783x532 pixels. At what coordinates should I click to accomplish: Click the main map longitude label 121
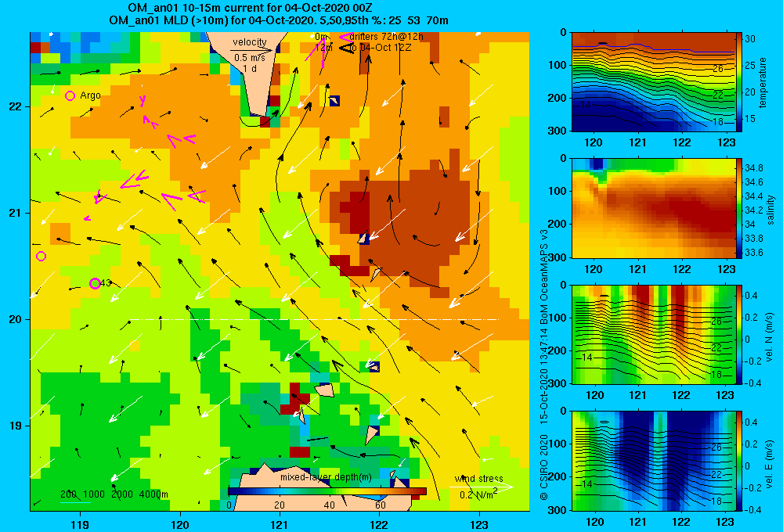tap(280, 524)
